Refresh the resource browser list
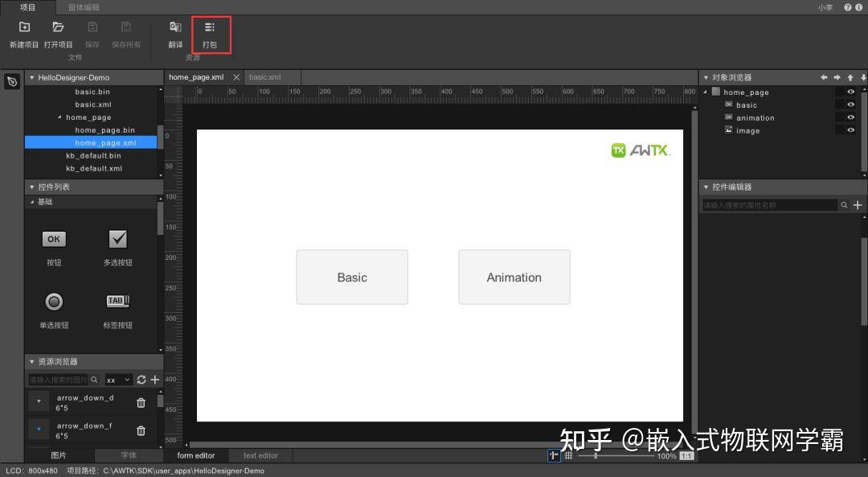 pyautogui.click(x=141, y=380)
